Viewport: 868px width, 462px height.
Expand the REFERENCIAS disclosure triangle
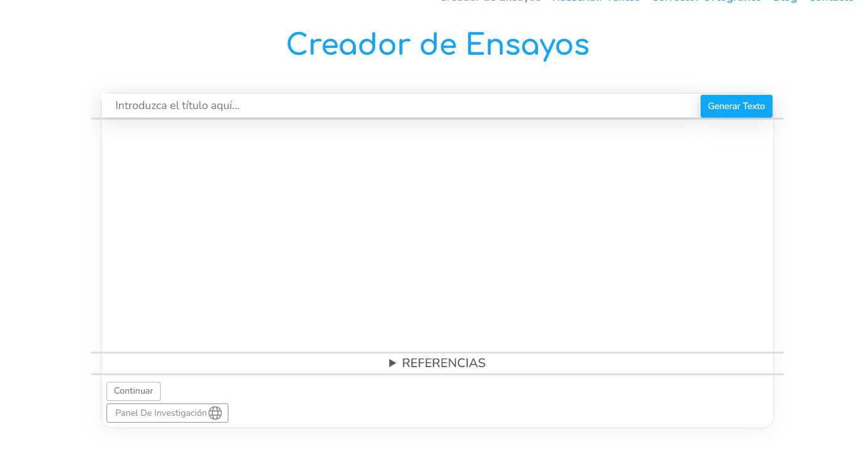393,363
